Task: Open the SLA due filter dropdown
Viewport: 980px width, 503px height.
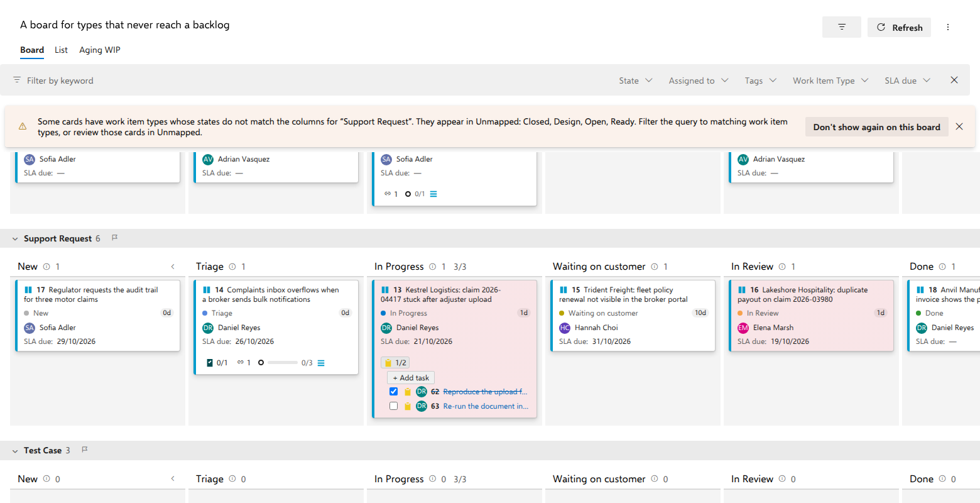Action: (x=908, y=80)
